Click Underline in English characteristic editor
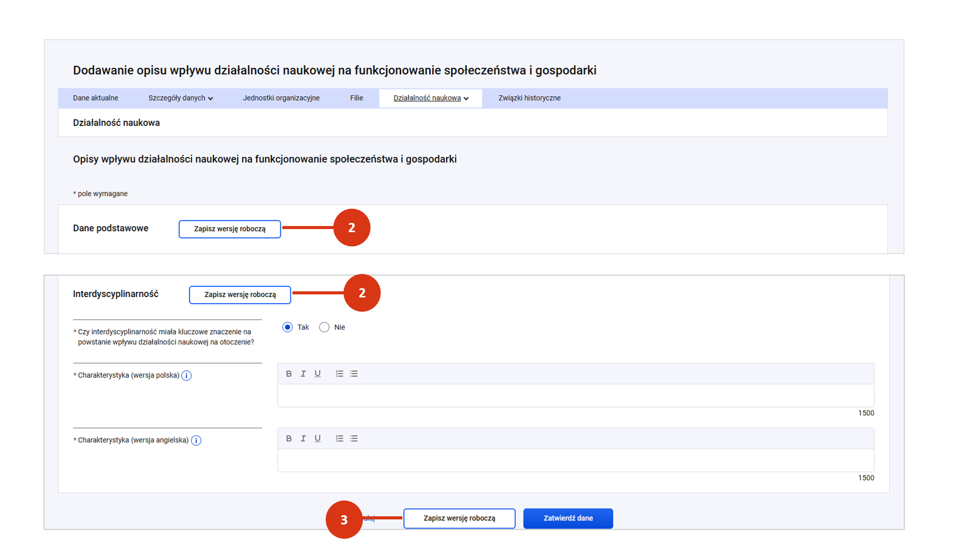Screen dimensions: 980x551 point(317,439)
